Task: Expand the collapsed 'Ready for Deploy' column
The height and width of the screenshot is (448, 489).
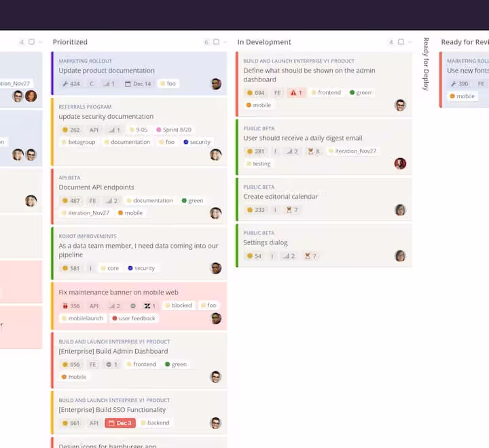Action: tap(426, 64)
